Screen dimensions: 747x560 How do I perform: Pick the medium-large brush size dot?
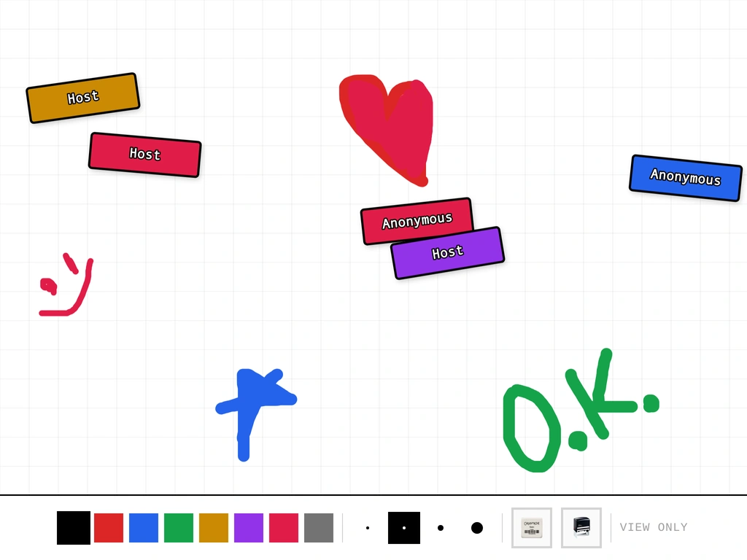(x=441, y=528)
